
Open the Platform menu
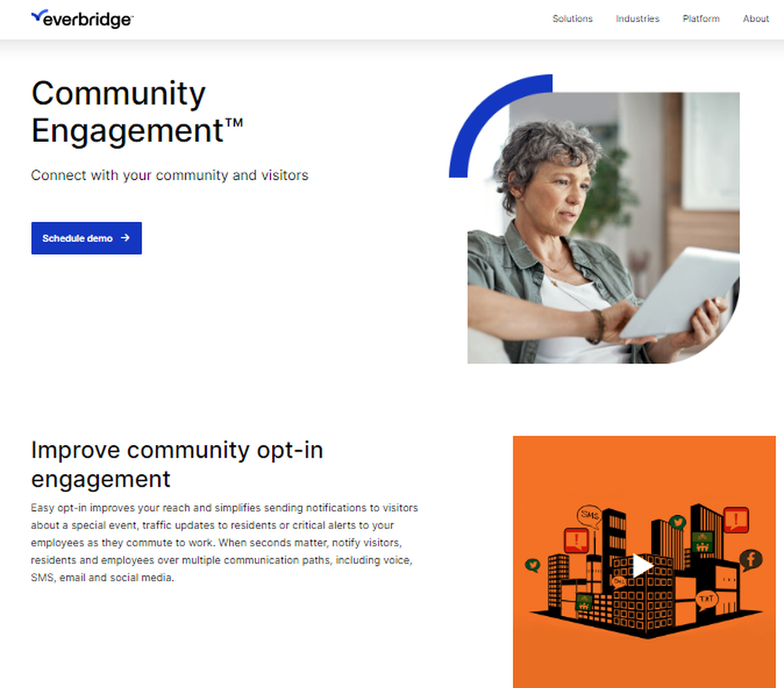coord(700,19)
